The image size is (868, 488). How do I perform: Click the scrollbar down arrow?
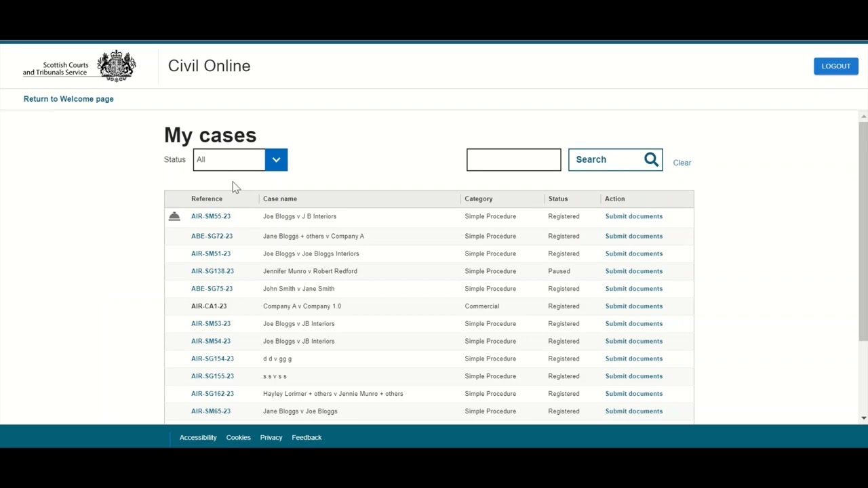863,418
